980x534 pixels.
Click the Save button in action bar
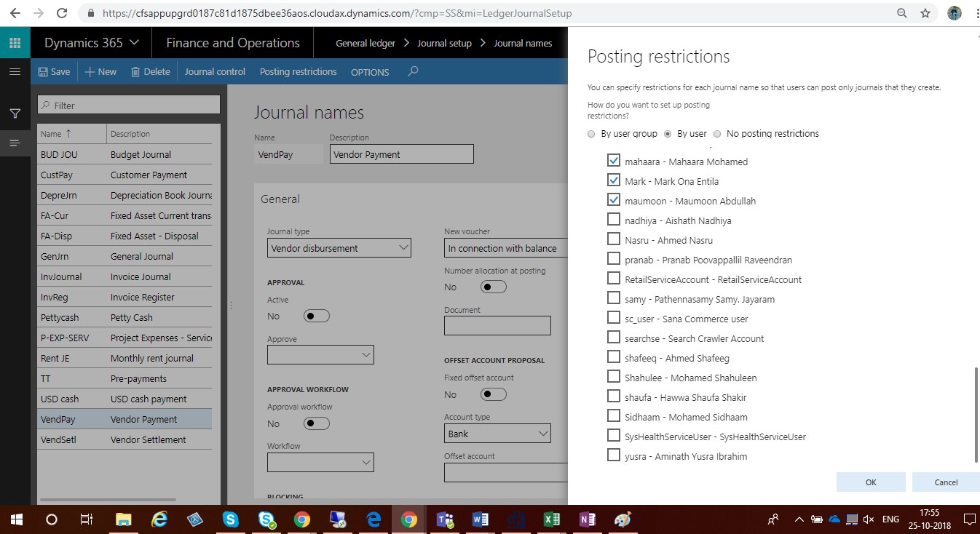55,71
